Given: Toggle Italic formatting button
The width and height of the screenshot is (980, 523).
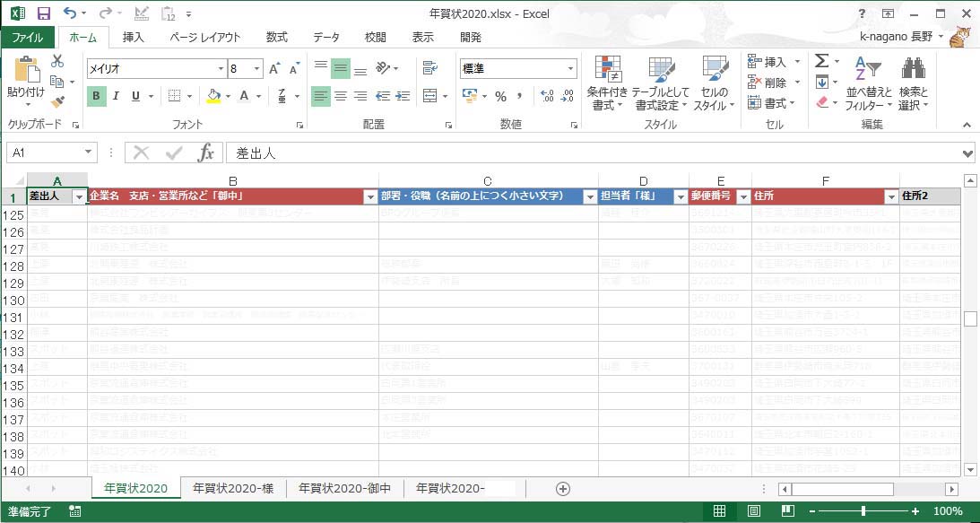Looking at the screenshot, I should [x=117, y=96].
